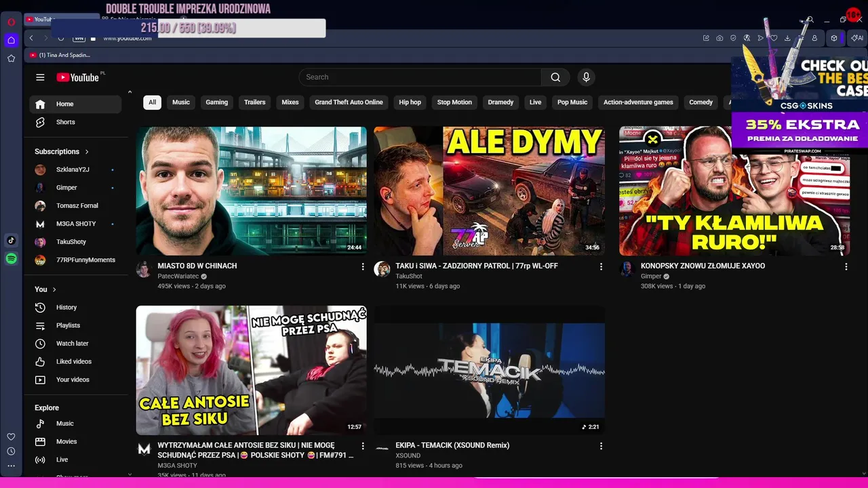Viewport: 868px width, 488px height.
Task: Open Tomasz Fornal subscription channel
Action: 75,206
